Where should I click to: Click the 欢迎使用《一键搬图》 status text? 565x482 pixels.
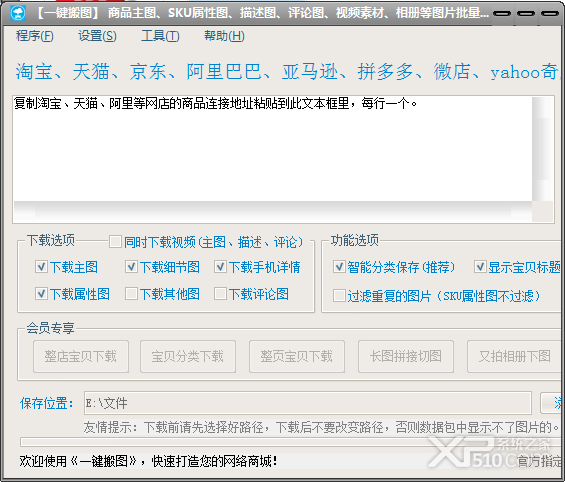tap(148, 461)
